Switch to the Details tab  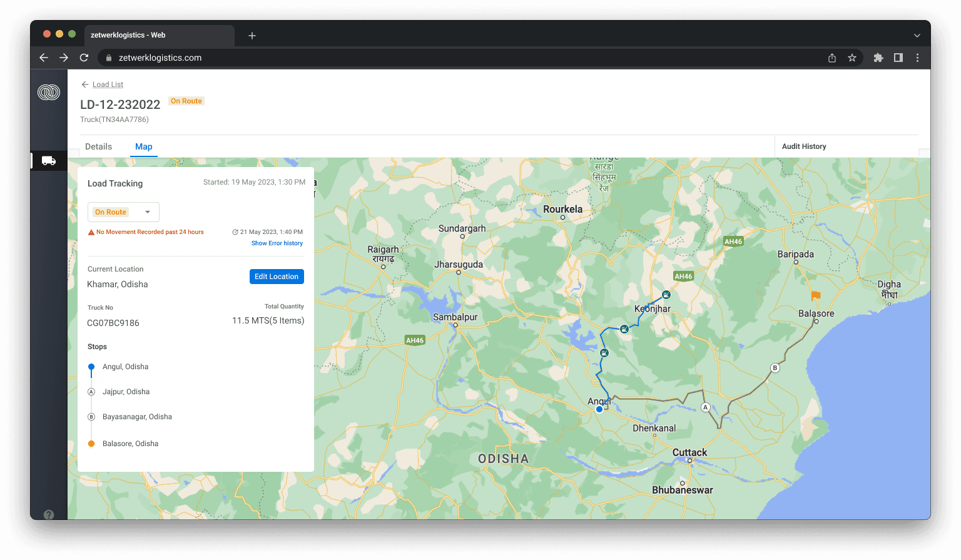[98, 146]
